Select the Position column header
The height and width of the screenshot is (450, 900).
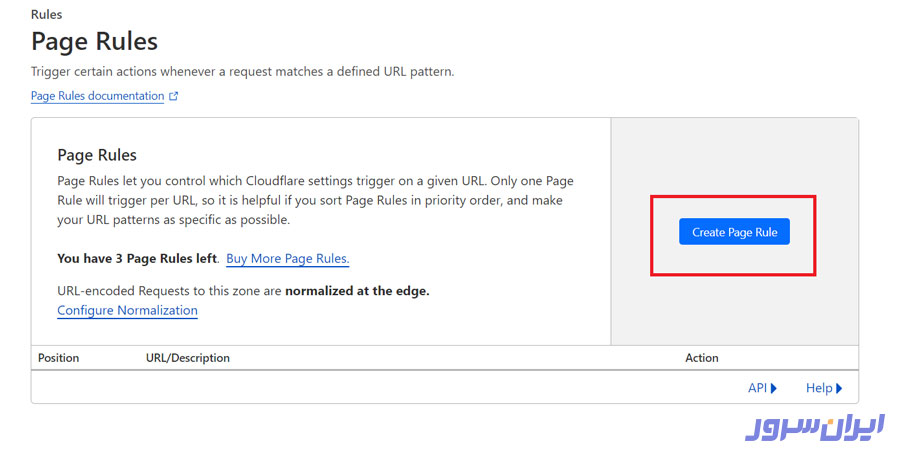pyautogui.click(x=58, y=358)
